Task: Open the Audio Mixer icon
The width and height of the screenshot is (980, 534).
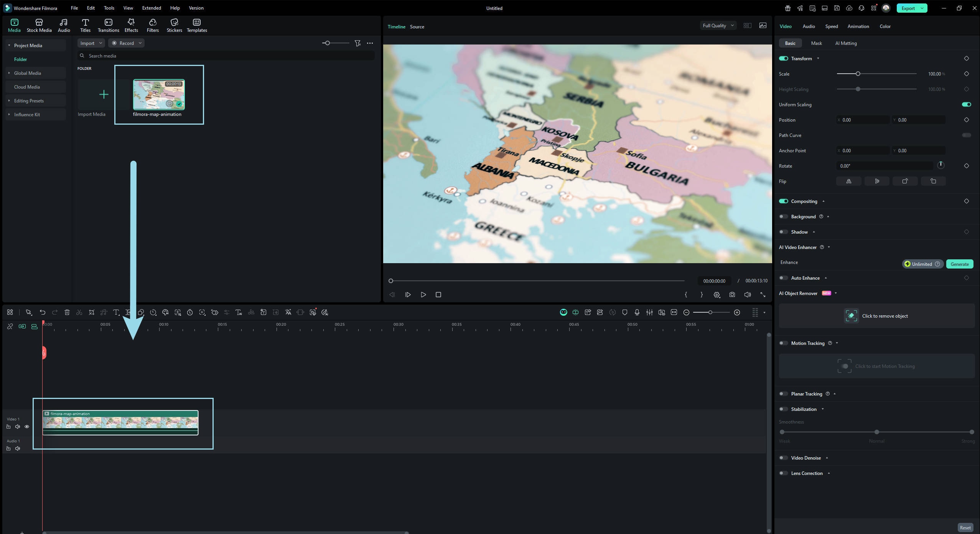Action: tap(649, 312)
